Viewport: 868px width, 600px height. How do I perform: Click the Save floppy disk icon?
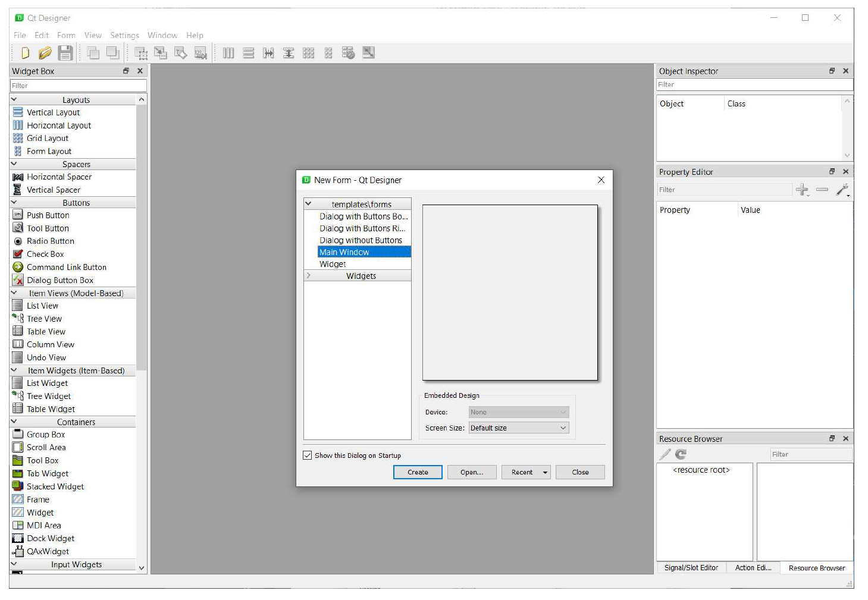[x=65, y=53]
